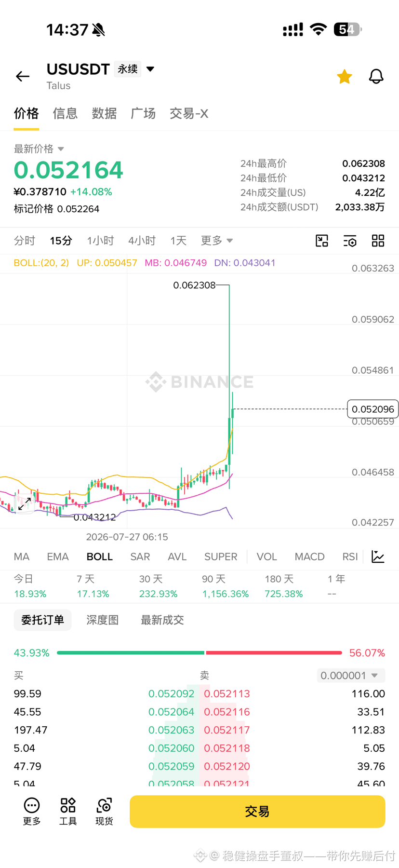Expand the 最新价格 dropdown
Screen dimensions: 399x868
(39, 149)
